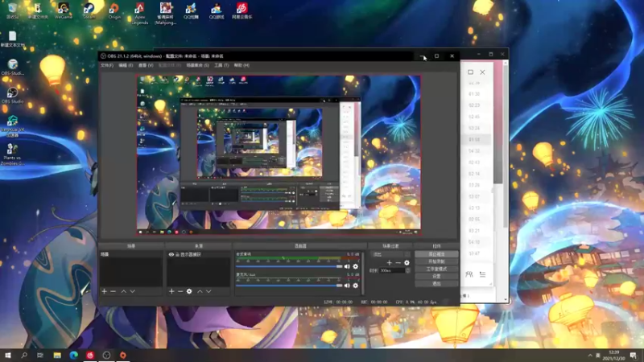Open taskbar search
Viewport: 644px width, 362px height.
(24, 355)
